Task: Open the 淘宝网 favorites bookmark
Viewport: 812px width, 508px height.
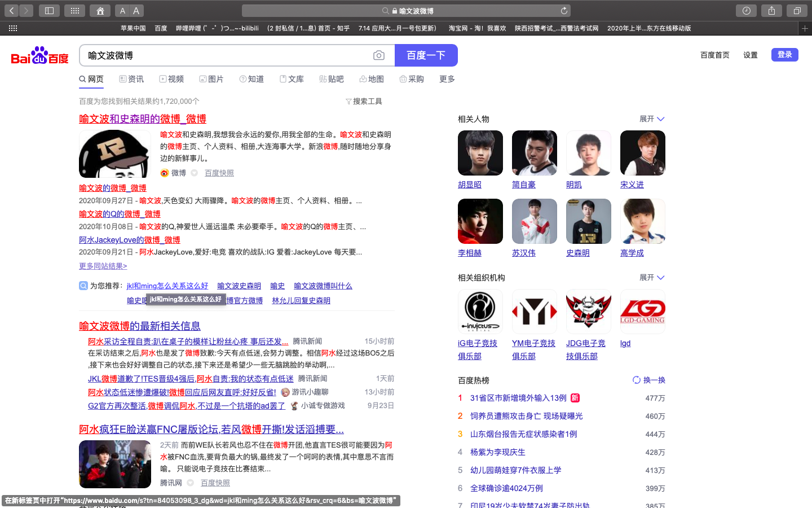Action: (x=478, y=28)
